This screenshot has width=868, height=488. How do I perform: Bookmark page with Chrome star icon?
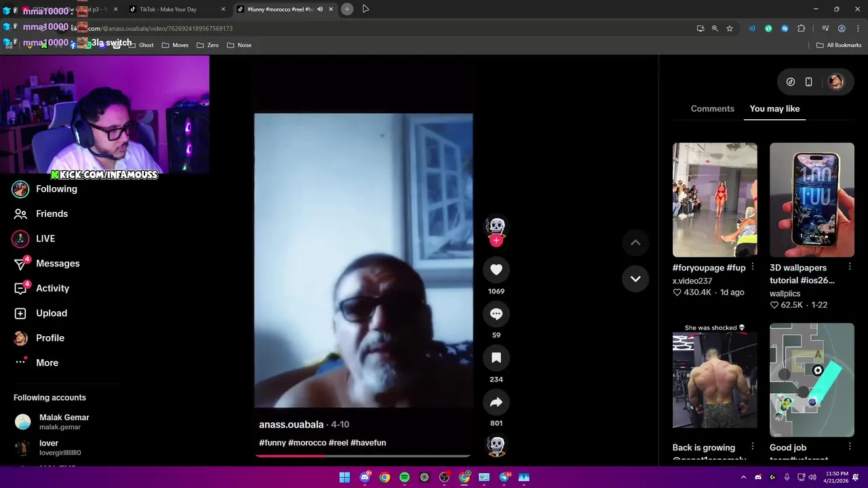(730, 28)
